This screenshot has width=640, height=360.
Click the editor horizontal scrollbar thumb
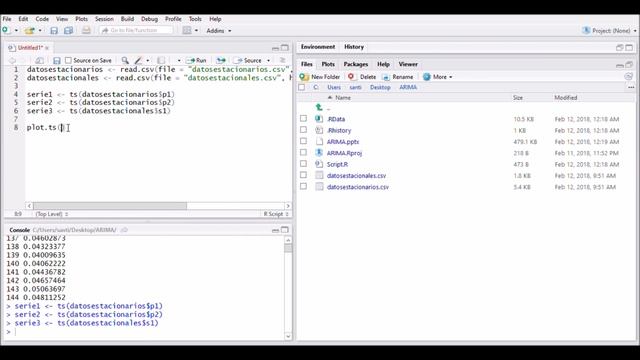[110, 206]
